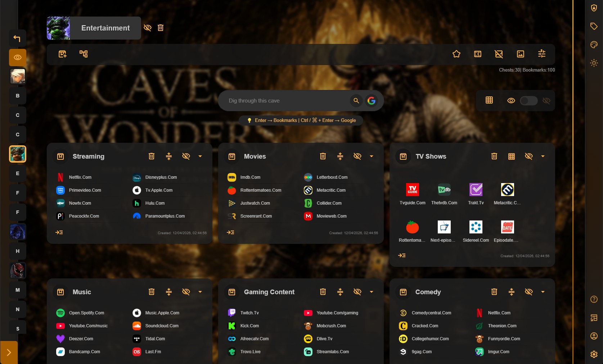The height and width of the screenshot is (364, 603).
Task: Add a new chest from the toolbar
Action: pyautogui.click(x=63, y=54)
